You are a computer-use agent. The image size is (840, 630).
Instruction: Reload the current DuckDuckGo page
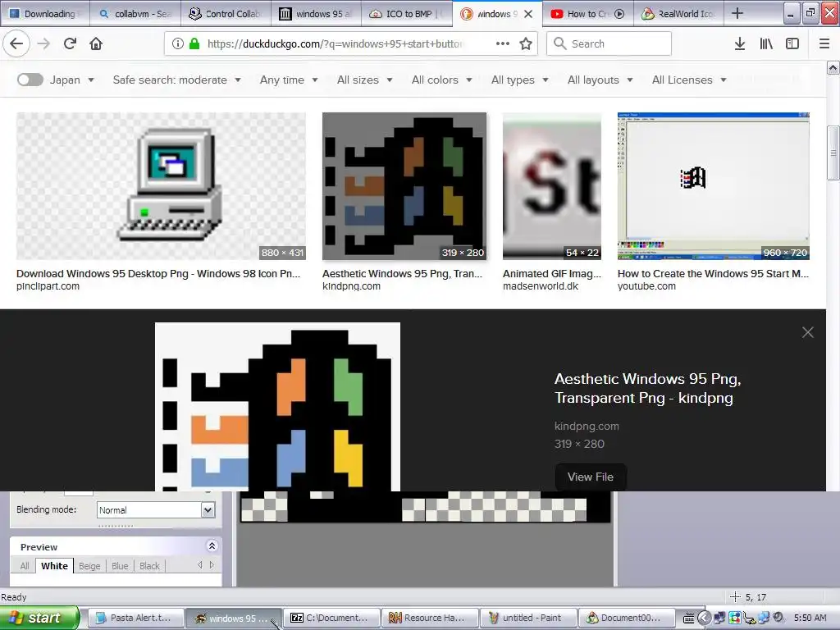tap(70, 43)
